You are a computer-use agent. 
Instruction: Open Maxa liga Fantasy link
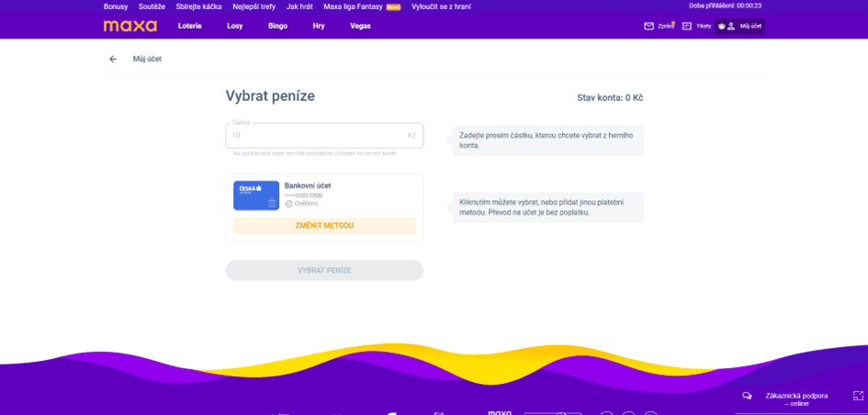coord(354,6)
